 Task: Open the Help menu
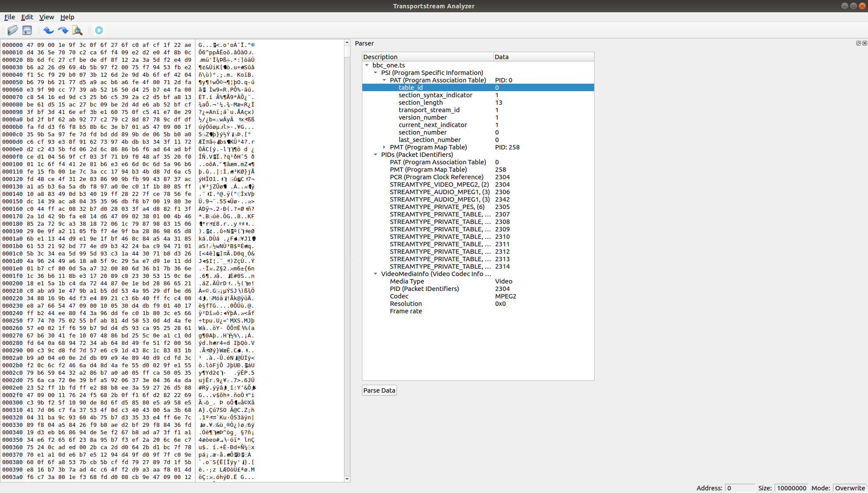(x=67, y=17)
